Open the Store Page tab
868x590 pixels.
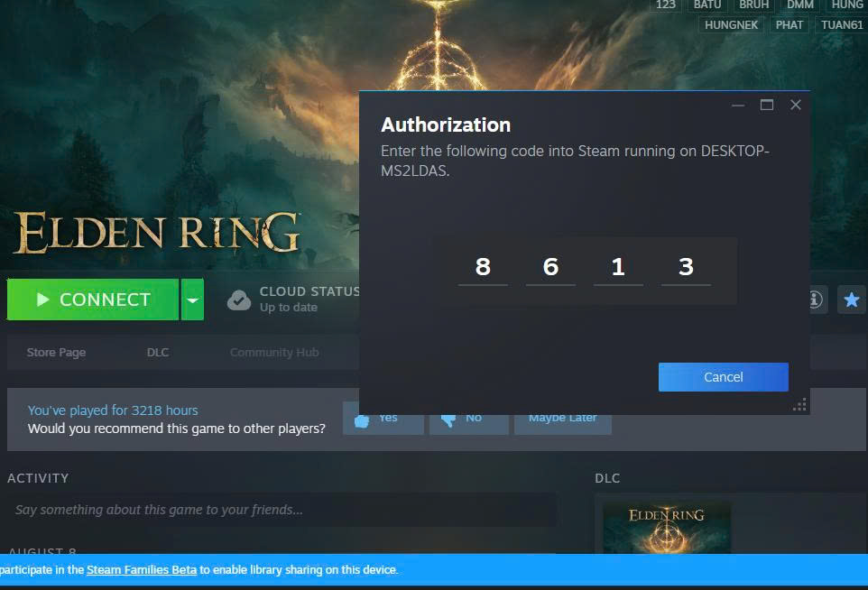pyautogui.click(x=56, y=352)
